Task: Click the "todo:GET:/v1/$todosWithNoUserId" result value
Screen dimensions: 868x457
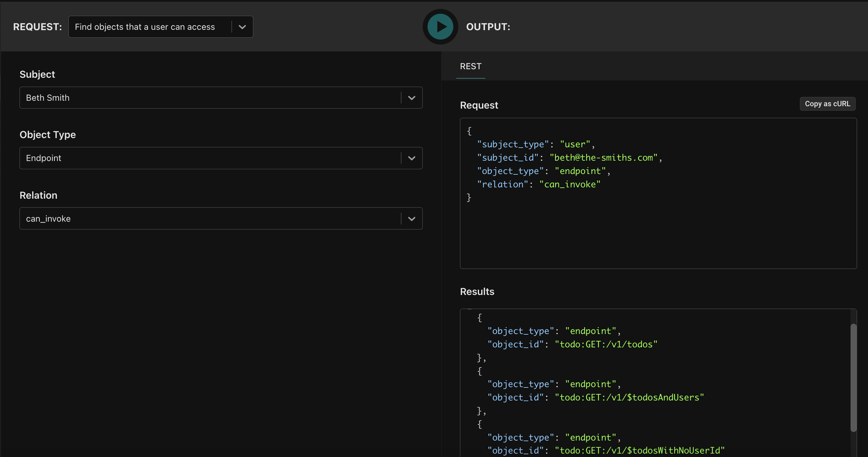Action: (x=640, y=451)
